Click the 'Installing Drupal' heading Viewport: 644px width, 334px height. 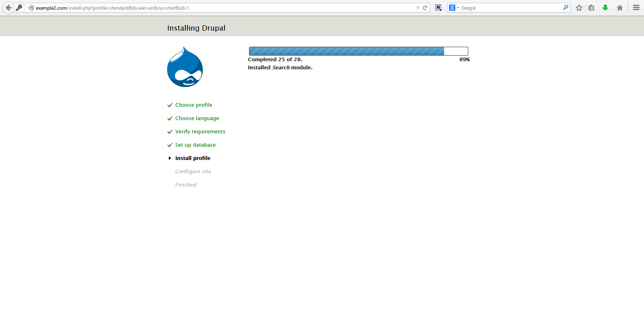[196, 28]
